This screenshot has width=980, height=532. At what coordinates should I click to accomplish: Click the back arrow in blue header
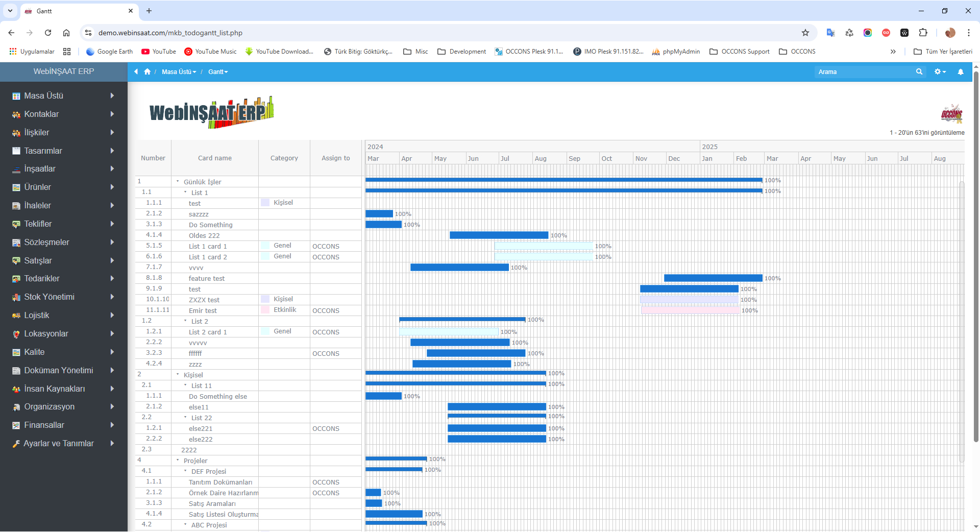click(x=136, y=72)
